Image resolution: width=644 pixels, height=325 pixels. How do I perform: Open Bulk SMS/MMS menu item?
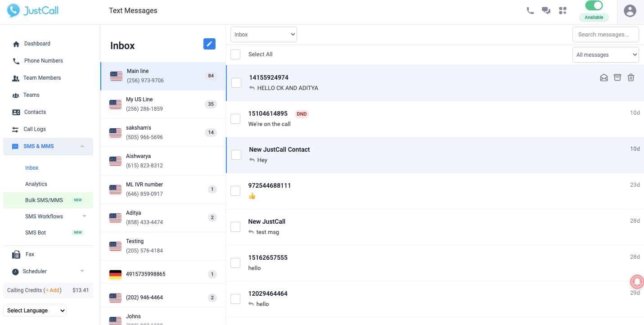pyautogui.click(x=44, y=200)
